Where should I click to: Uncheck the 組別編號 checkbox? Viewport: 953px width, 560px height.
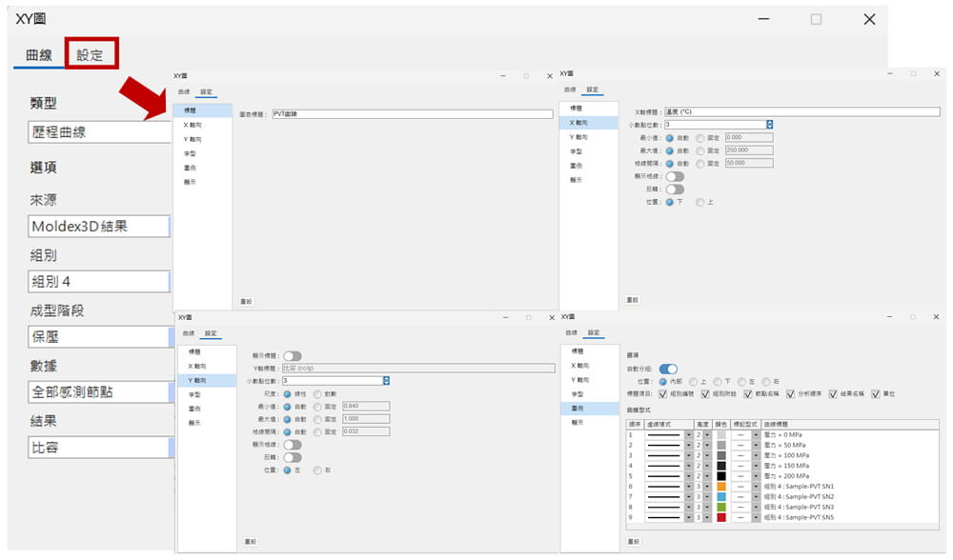(x=663, y=393)
